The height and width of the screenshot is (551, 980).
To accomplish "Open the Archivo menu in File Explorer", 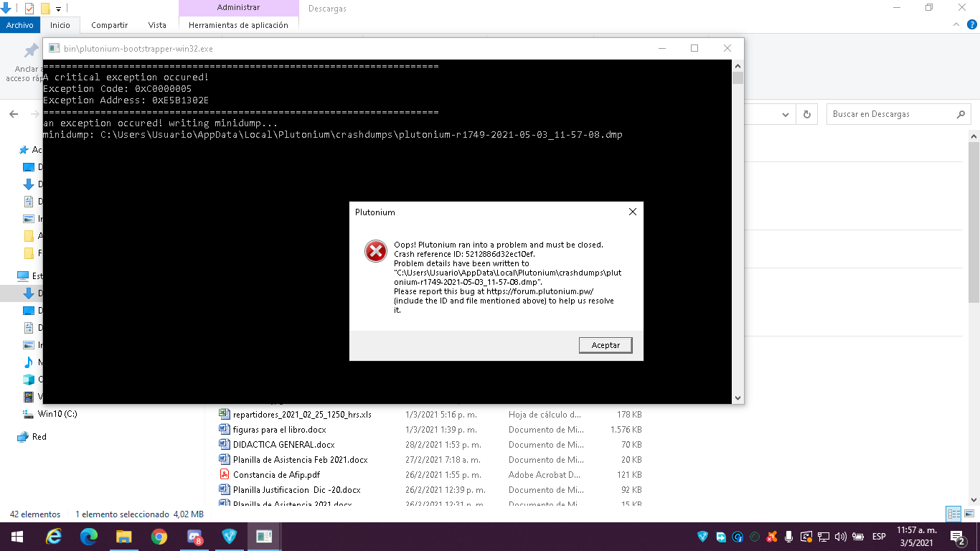I will pyautogui.click(x=20, y=25).
